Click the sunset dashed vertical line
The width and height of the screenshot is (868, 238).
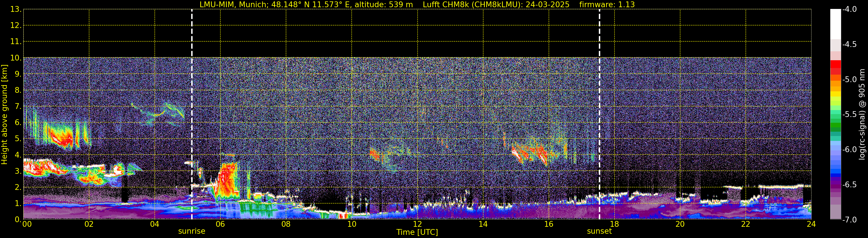(x=599, y=114)
